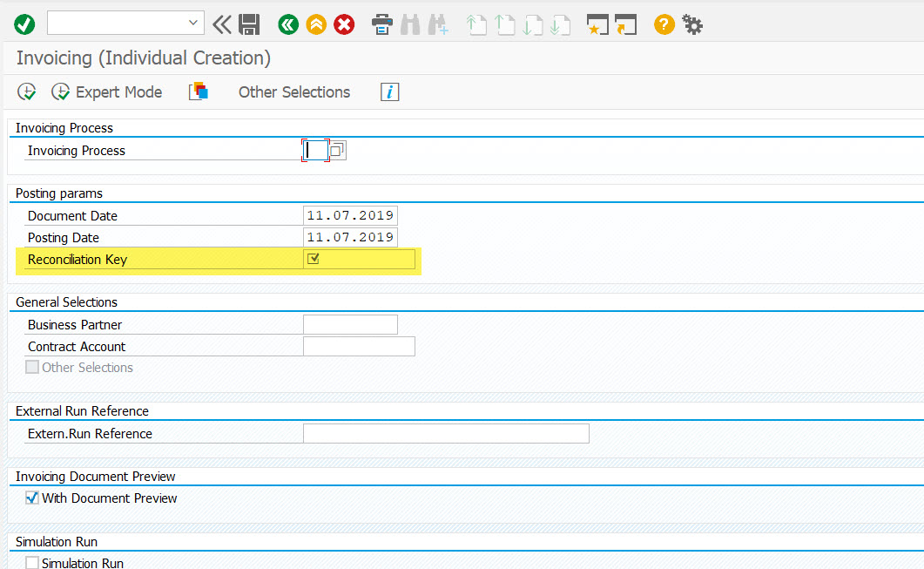
Task: Open the Print function icon
Action: 382,24
